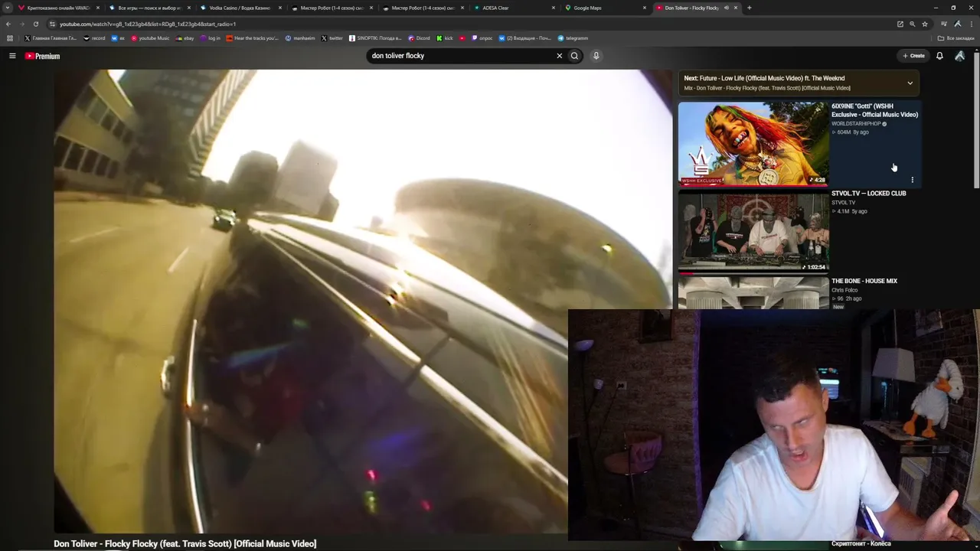The height and width of the screenshot is (551, 980).
Task: Open the tab search dropdown arrow
Action: [x=8, y=8]
